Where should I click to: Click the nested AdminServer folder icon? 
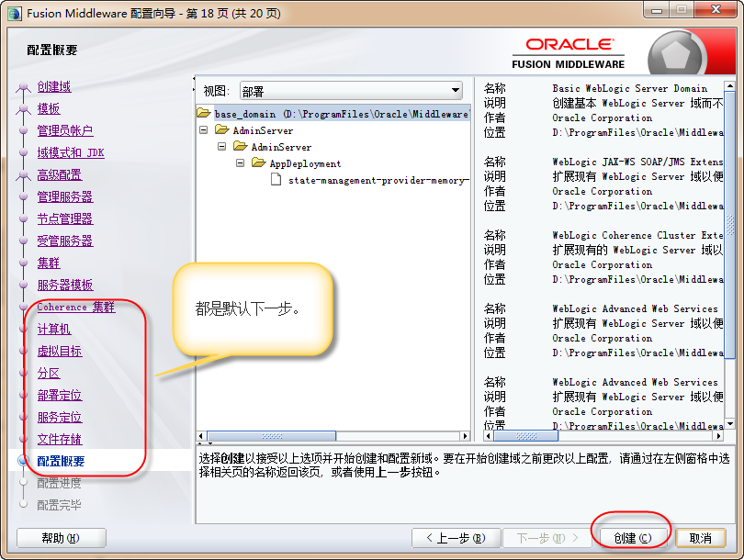(x=240, y=146)
